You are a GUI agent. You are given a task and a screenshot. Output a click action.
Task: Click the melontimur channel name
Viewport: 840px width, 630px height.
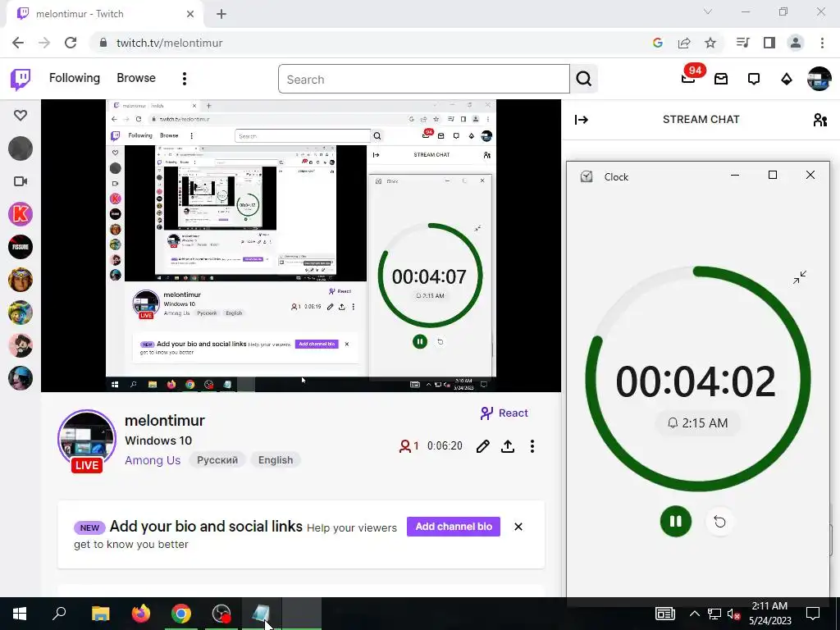click(x=164, y=421)
